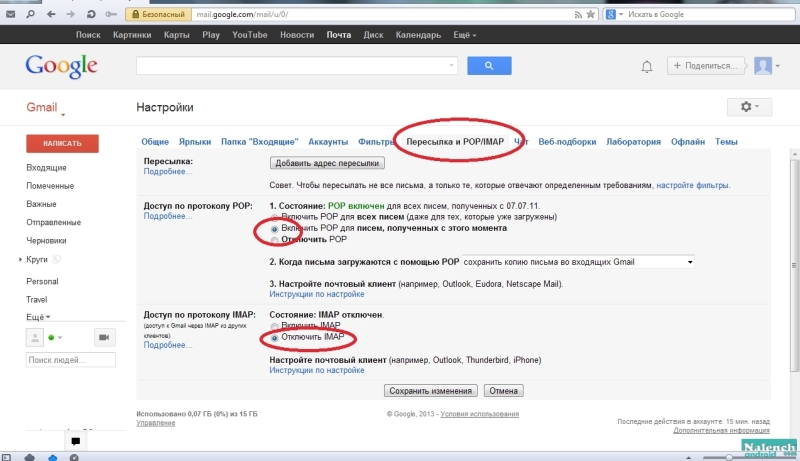Screen dimensions: 800x461
Task: Click the Отмена button
Action: 504,391
